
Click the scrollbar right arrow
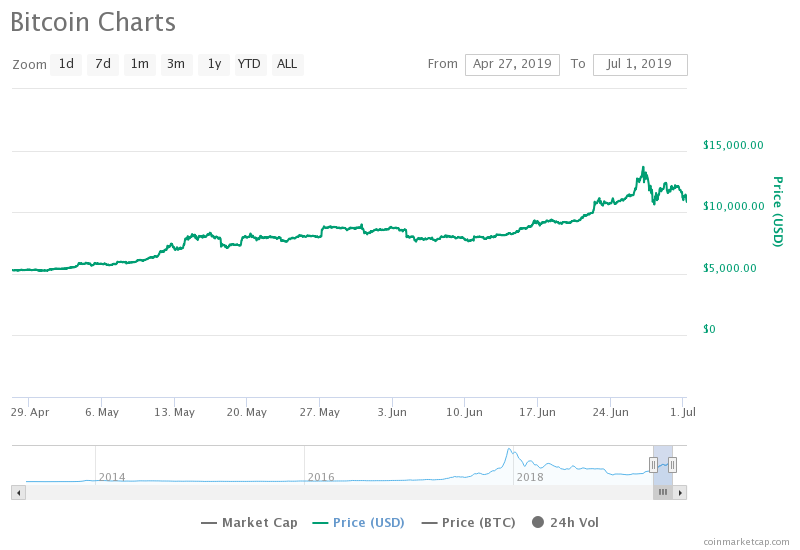point(681,492)
